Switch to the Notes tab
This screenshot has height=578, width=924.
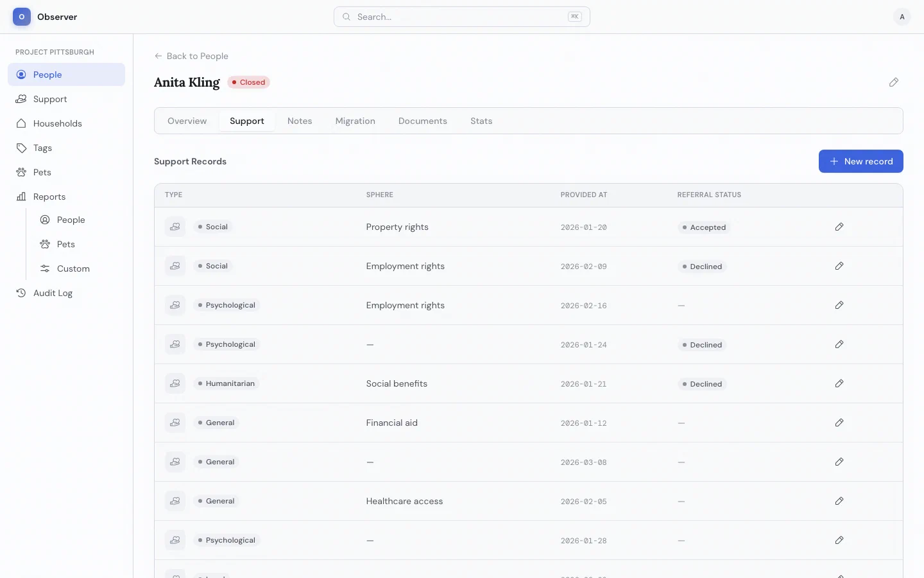coord(300,121)
